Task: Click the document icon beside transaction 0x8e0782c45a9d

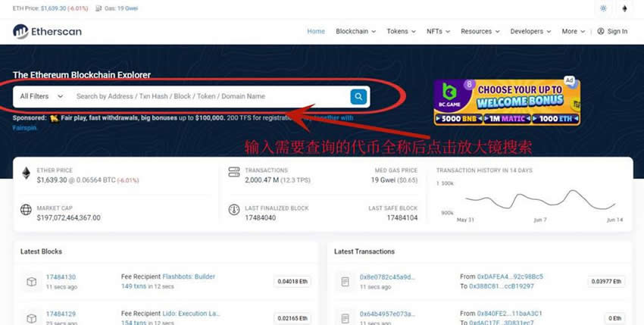Action: pos(345,281)
